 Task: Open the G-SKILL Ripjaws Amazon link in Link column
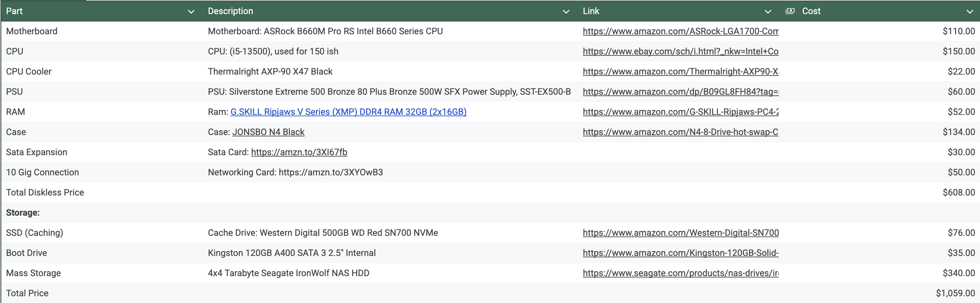pyautogui.click(x=680, y=112)
